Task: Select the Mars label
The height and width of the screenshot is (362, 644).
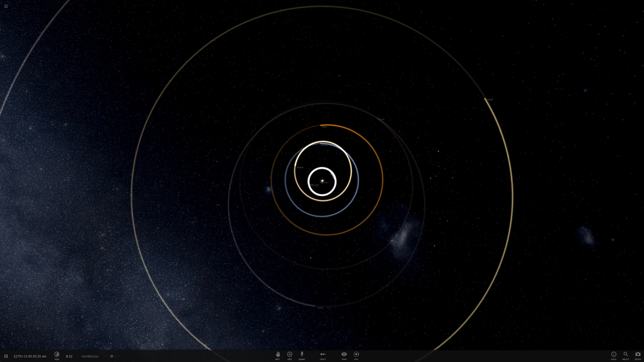Action: pos(325,127)
